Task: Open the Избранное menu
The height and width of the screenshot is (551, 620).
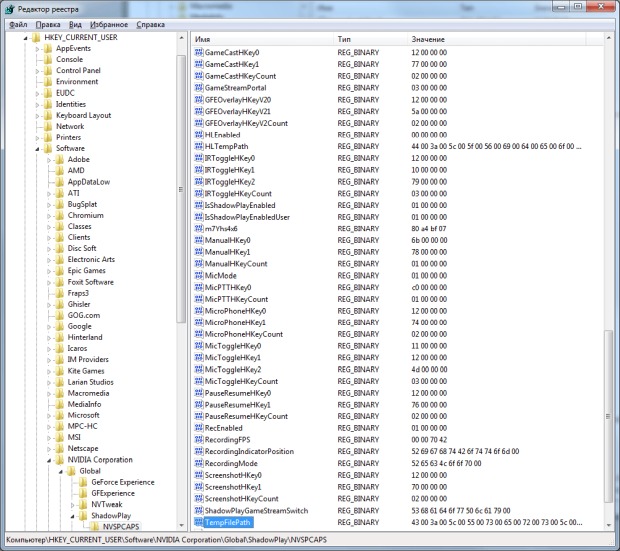Action: [x=109, y=25]
